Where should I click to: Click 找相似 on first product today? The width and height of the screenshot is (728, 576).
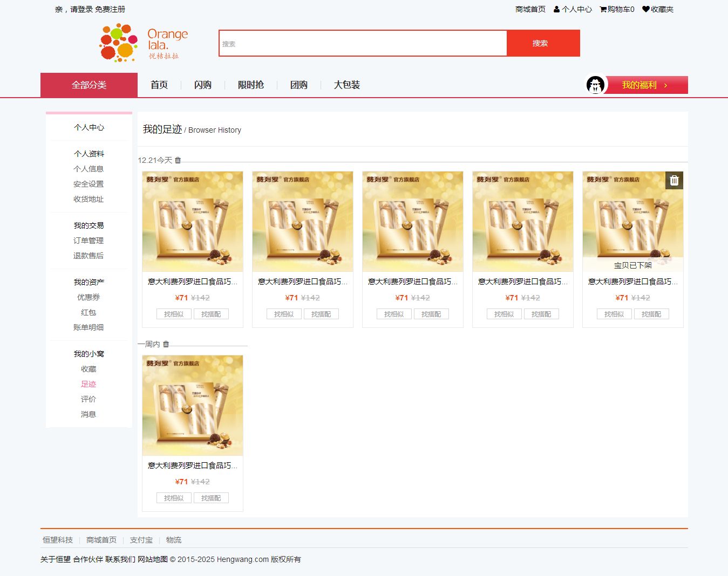tap(174, 314)
